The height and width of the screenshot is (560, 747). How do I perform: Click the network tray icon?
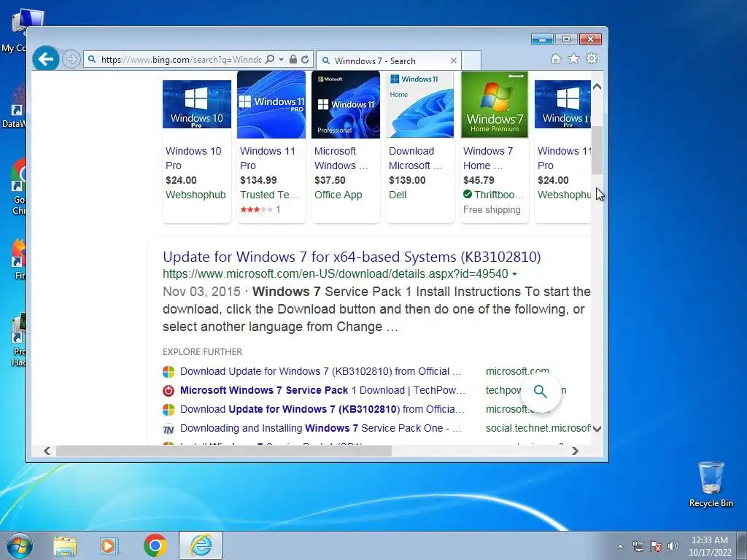[638, 546]
